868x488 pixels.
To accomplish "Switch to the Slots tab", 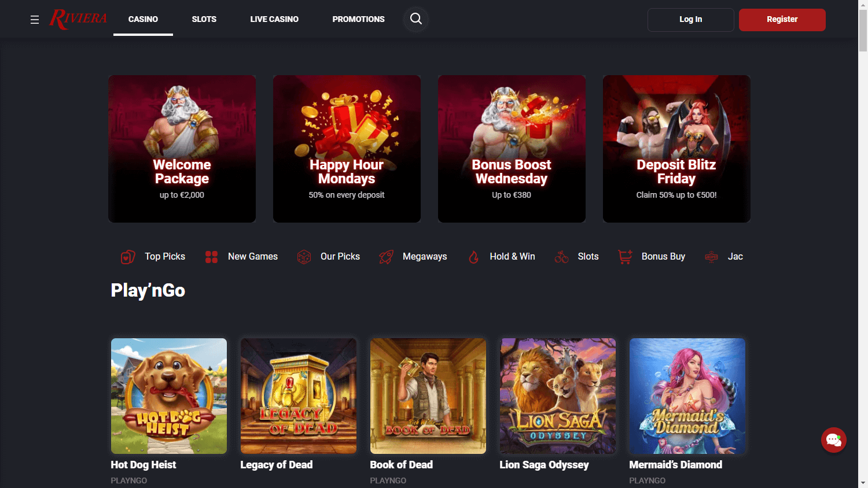I will tap(204, 19).
